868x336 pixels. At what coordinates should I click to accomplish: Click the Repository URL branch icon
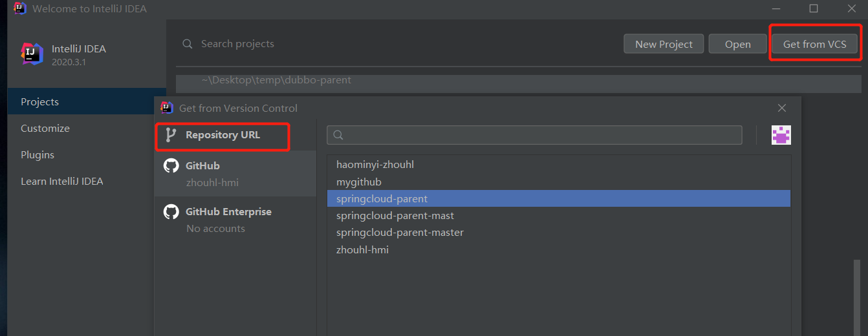coord(171,135)
